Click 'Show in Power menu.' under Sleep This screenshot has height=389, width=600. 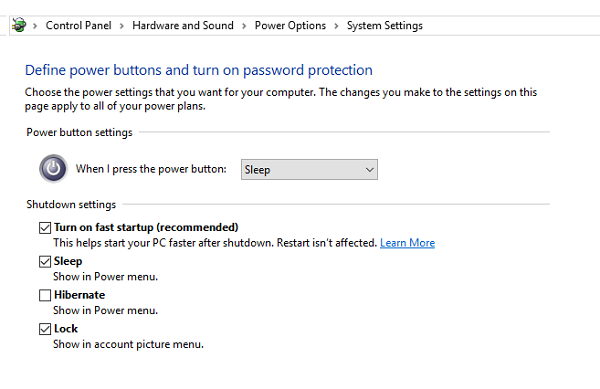(x=105, y=277)
